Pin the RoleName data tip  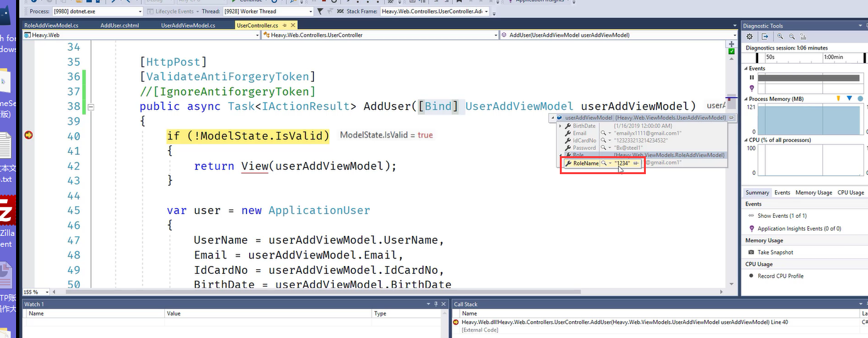636,163
